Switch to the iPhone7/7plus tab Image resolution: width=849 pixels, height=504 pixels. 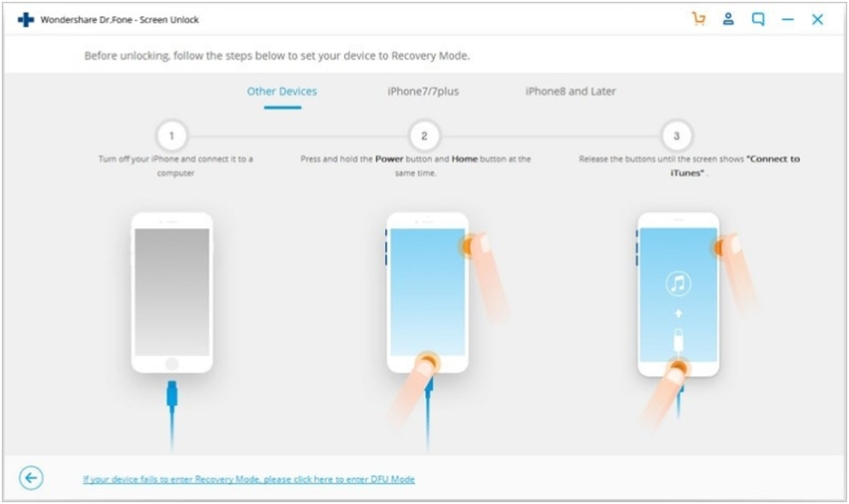[x=423, y=92]
